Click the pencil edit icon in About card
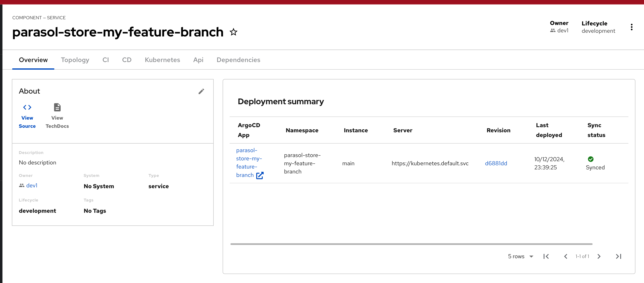The image size is (644, 283). pyautogui.click(x=201, y=91)
